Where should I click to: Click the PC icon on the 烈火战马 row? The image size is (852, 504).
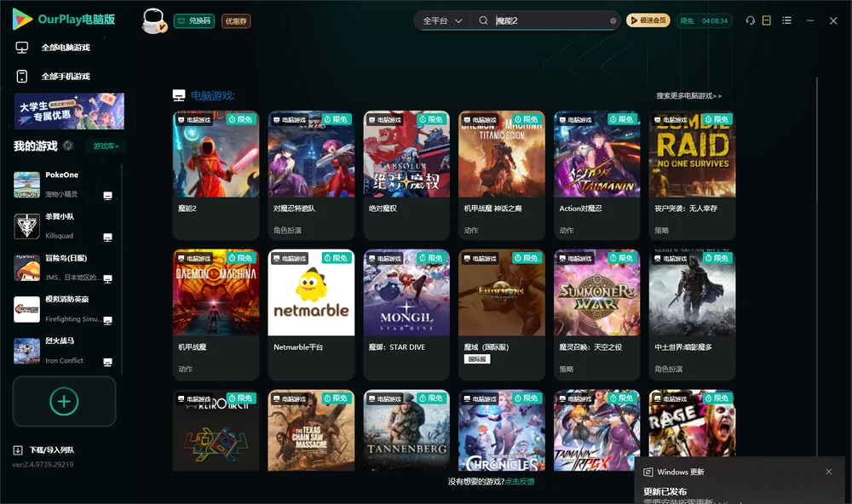click(x=107, y=362)
